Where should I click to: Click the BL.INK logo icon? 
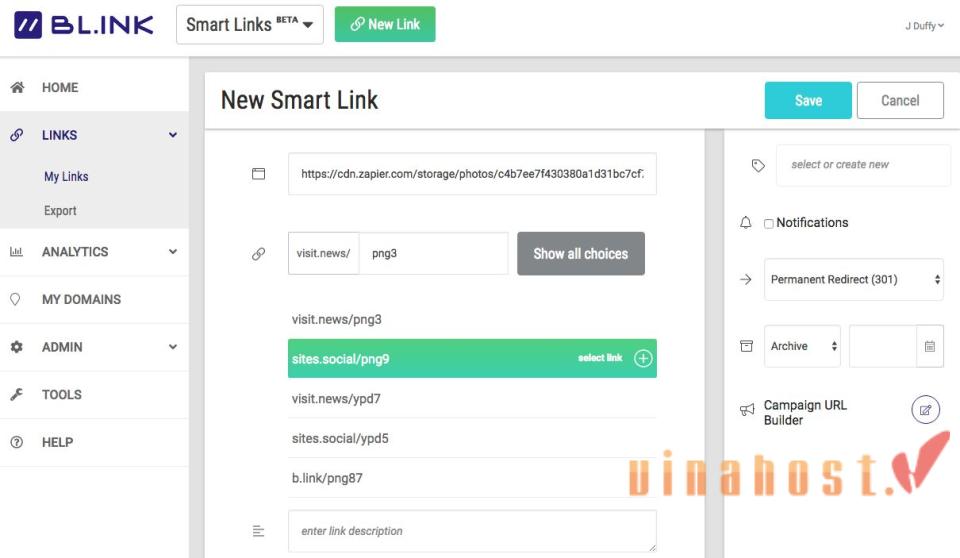coord(28,25)
